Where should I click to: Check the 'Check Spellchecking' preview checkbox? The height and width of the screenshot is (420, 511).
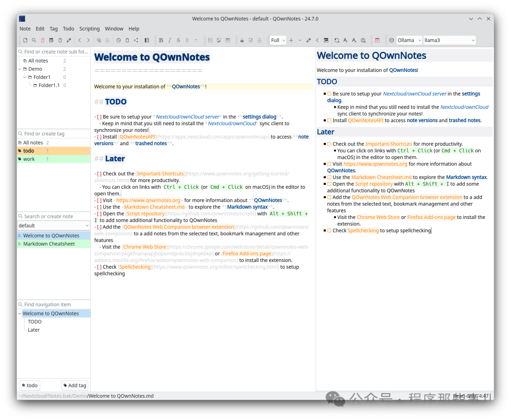pos(329,231)
